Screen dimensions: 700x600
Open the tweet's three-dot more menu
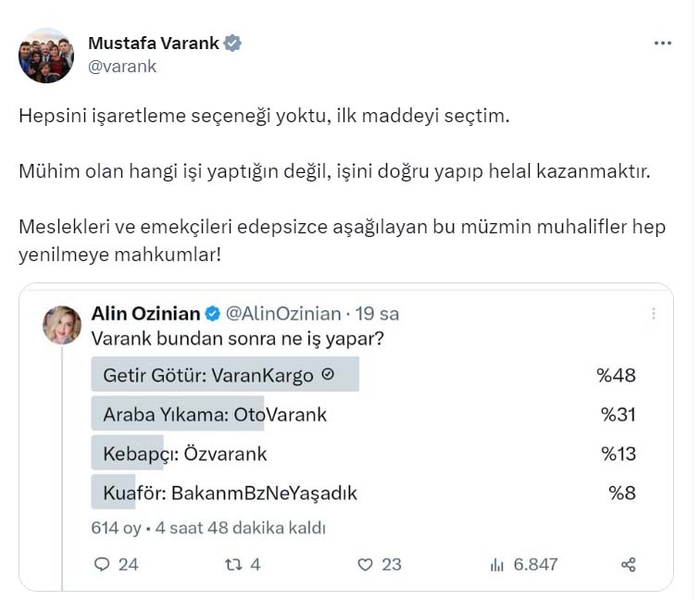click(662, 43)
